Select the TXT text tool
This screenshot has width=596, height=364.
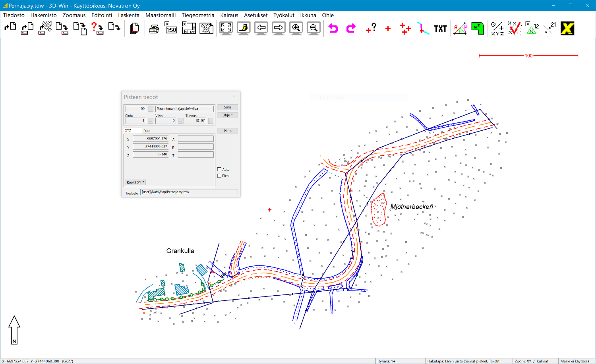click(x=440, y=29)
